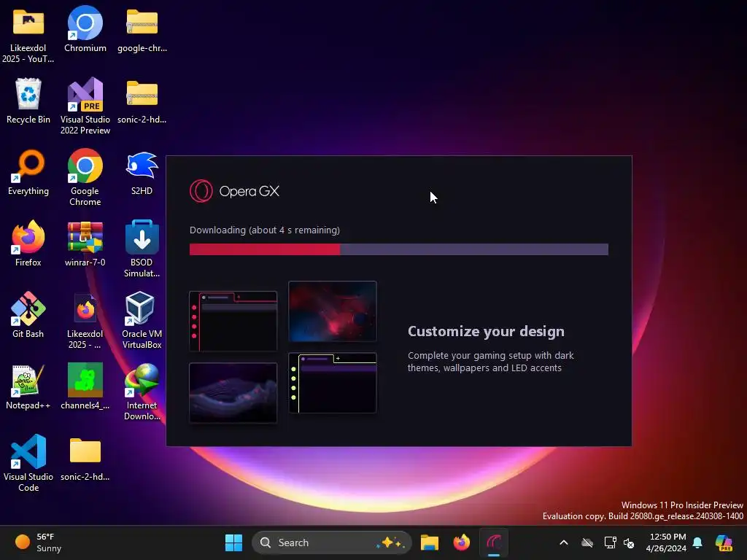Select the channels4_... image file
747x560 pixels.
pyautogui.click(x=85, y=386)
